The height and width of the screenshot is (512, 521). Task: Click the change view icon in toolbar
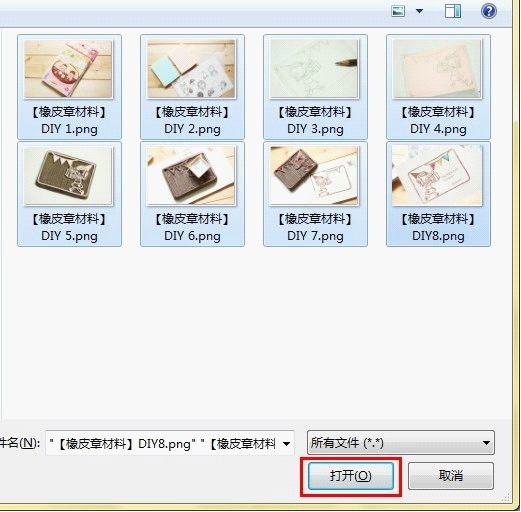pos(398,11)
